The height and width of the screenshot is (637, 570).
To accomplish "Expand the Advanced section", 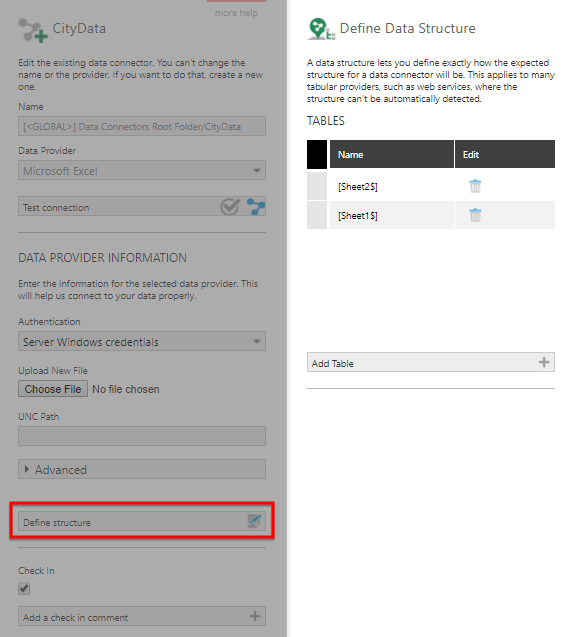I will coord(142,469).
